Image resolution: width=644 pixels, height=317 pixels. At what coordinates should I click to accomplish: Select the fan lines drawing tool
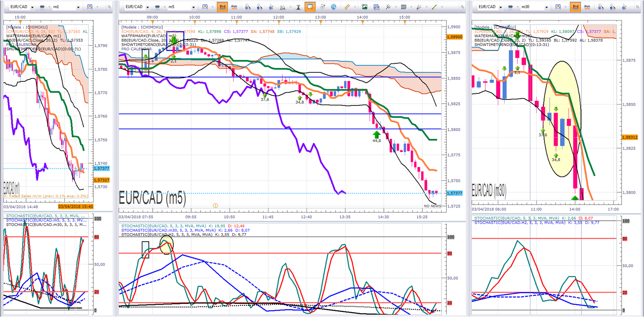pyautogui.click(x=419, y=7)
